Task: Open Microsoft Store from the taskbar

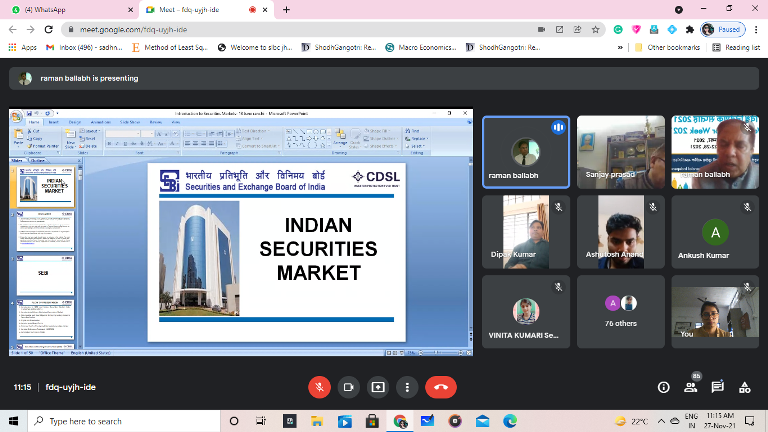Action: pyautogui.click(x=372, y=421)
